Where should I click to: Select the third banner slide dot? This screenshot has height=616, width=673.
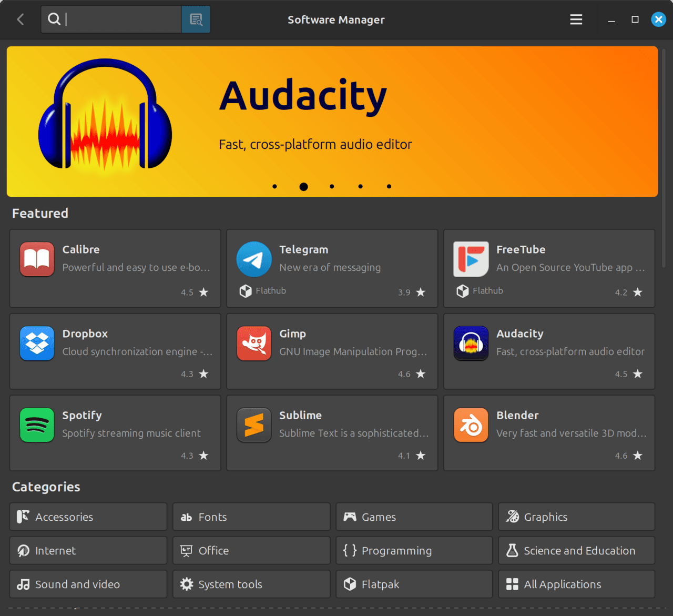(x=332, y=186)
